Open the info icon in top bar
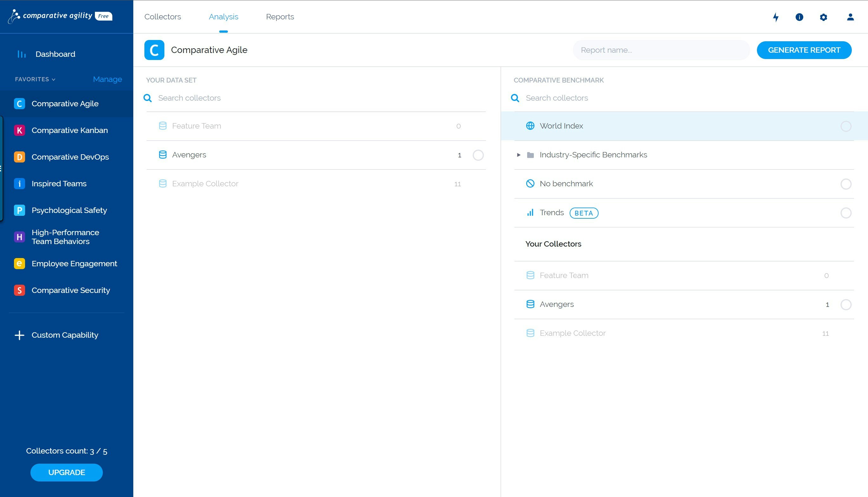The image size is (868, 497). 799,17
